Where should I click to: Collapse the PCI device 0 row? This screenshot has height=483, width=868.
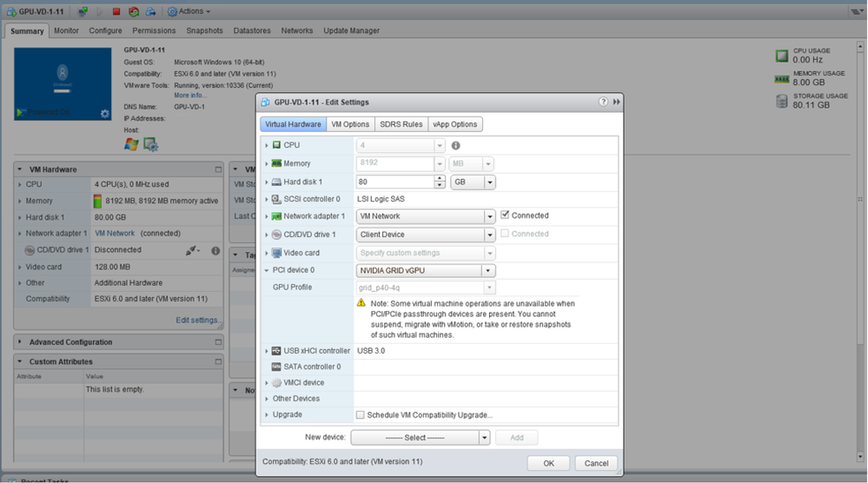click(x=266, y=270)
